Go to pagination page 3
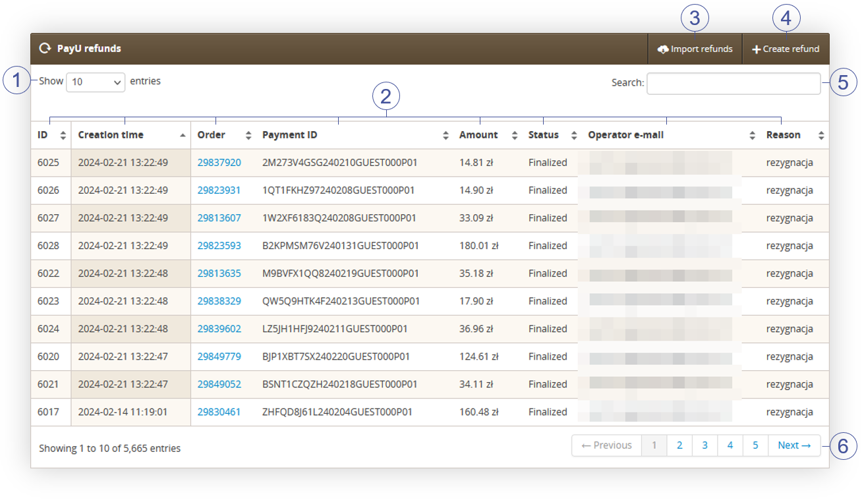Image resolution: width=862 pixels, height=504 pixels. (x=704, y=445)
